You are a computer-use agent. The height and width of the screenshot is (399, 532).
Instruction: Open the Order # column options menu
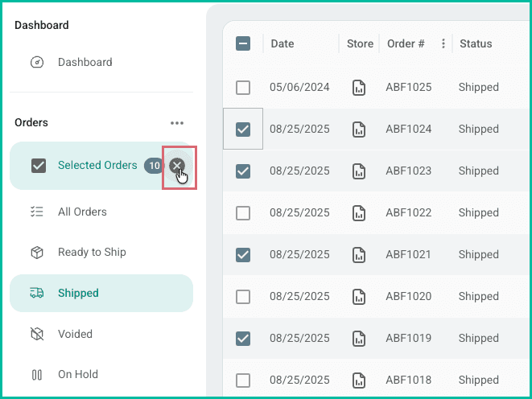coord(443,43)
